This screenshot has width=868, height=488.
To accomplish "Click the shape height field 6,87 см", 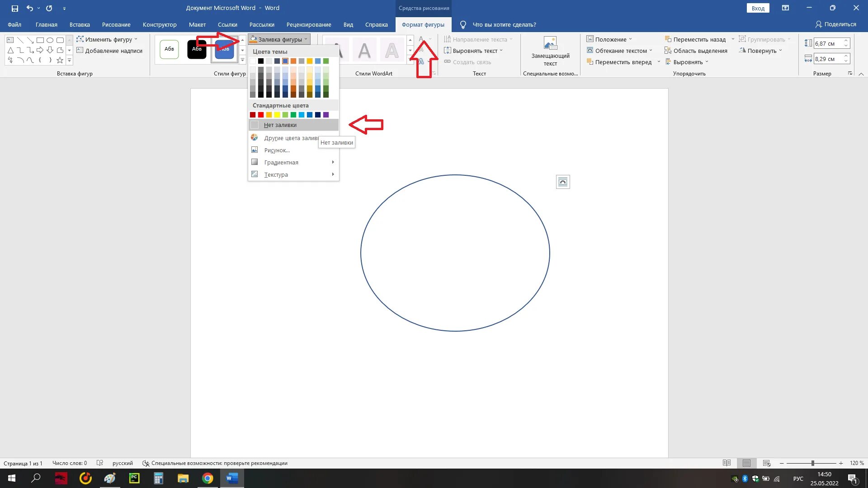I will [826, 44].
